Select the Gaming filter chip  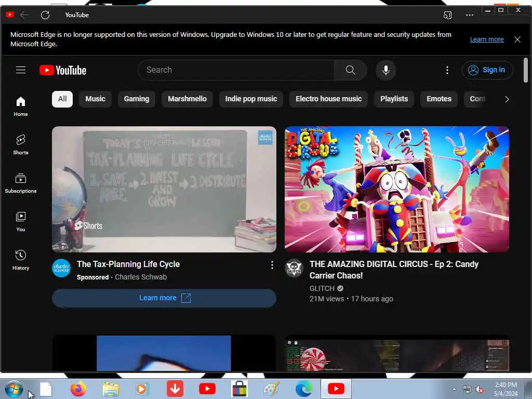137,99
